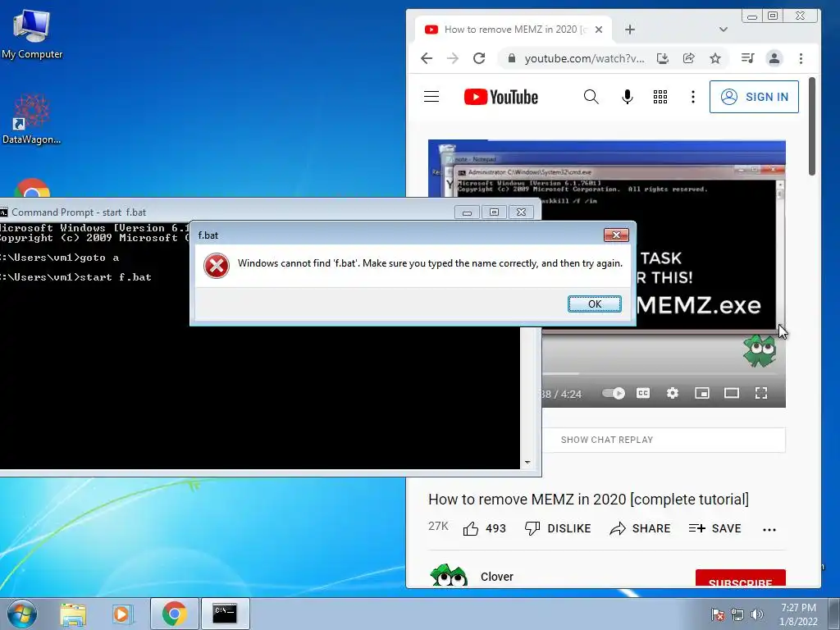Click the share page icon in the address bar
The height and width of the screenshot is (630, 840).
(x=689, y=58)
